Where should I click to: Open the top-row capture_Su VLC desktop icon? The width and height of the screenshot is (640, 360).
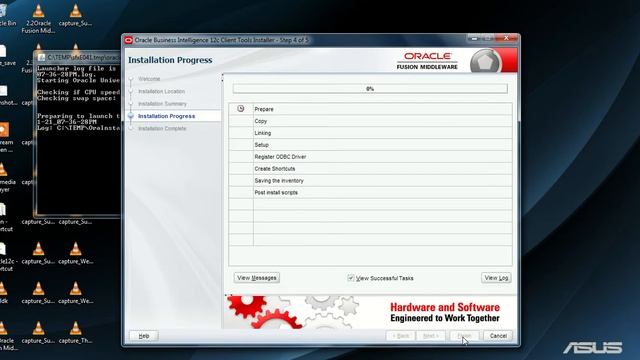click(x=75, y=16)
